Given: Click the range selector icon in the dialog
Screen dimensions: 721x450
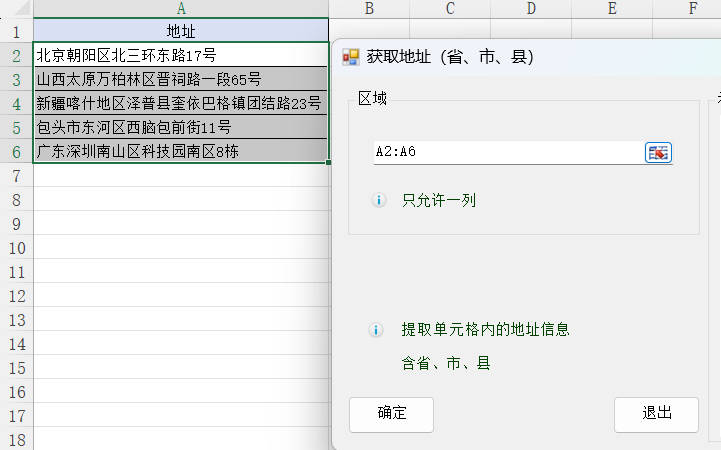Looking at the screenshot, I should [x=658, y=152].
